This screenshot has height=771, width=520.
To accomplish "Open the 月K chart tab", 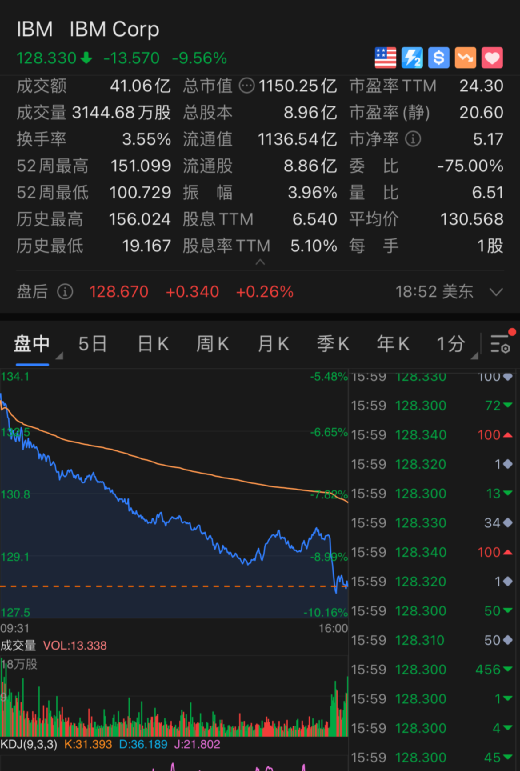I will 273,344.
